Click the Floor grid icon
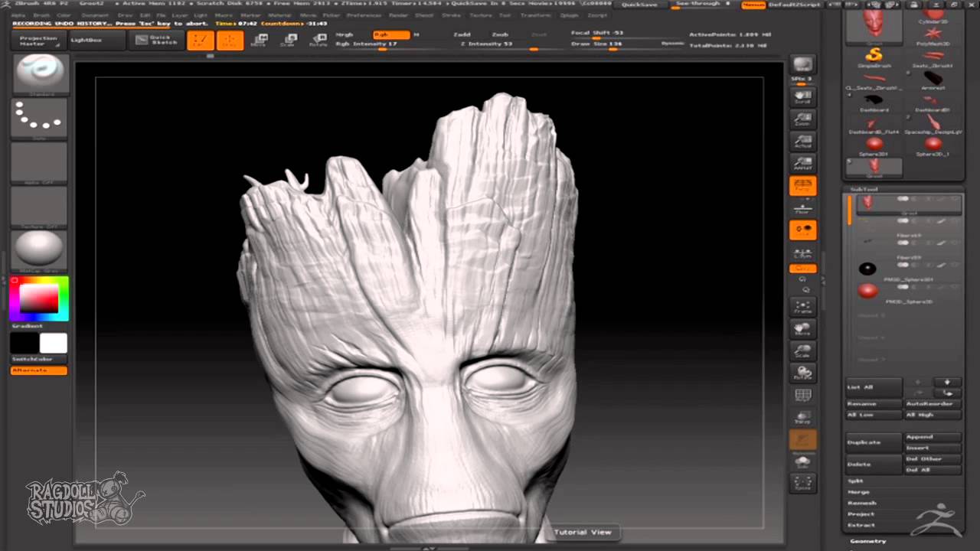 tap(803, 208)
